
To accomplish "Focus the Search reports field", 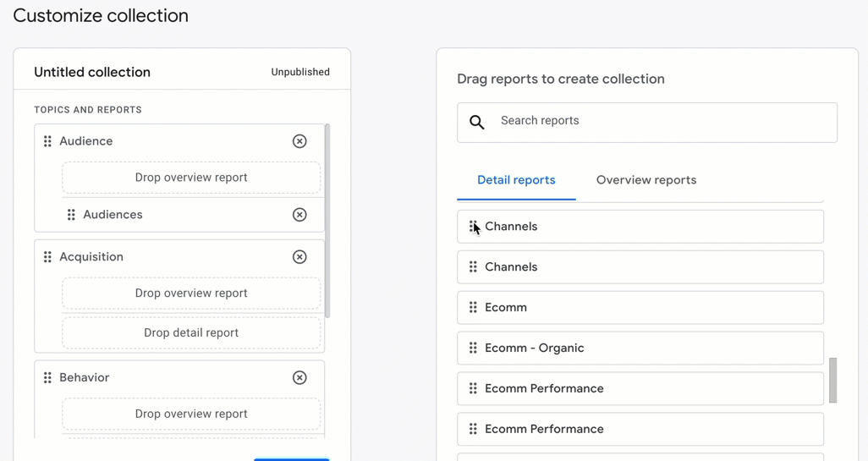I will coord(647,123).
